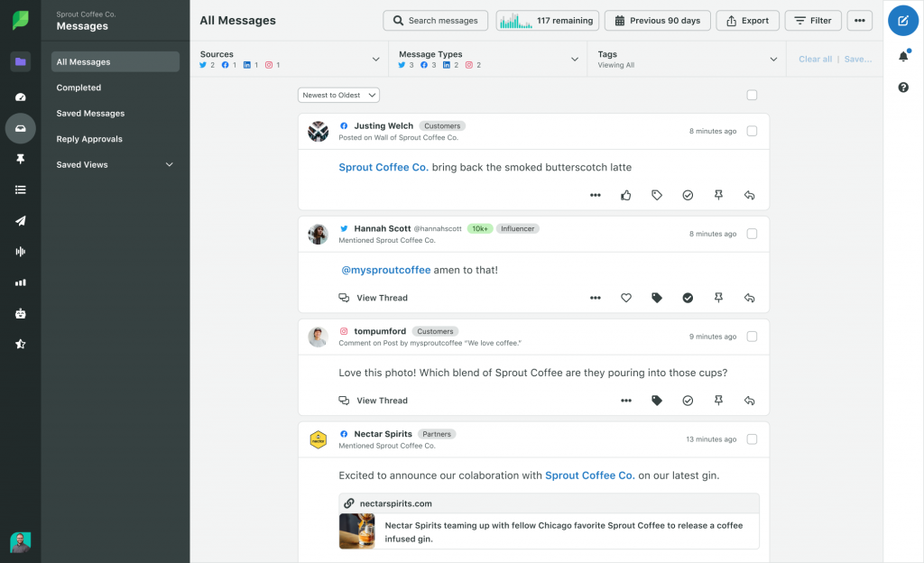This screenshot has height=563, width=924.
Task: Open the folder icon in left sidebar
Action: [21, 61]
